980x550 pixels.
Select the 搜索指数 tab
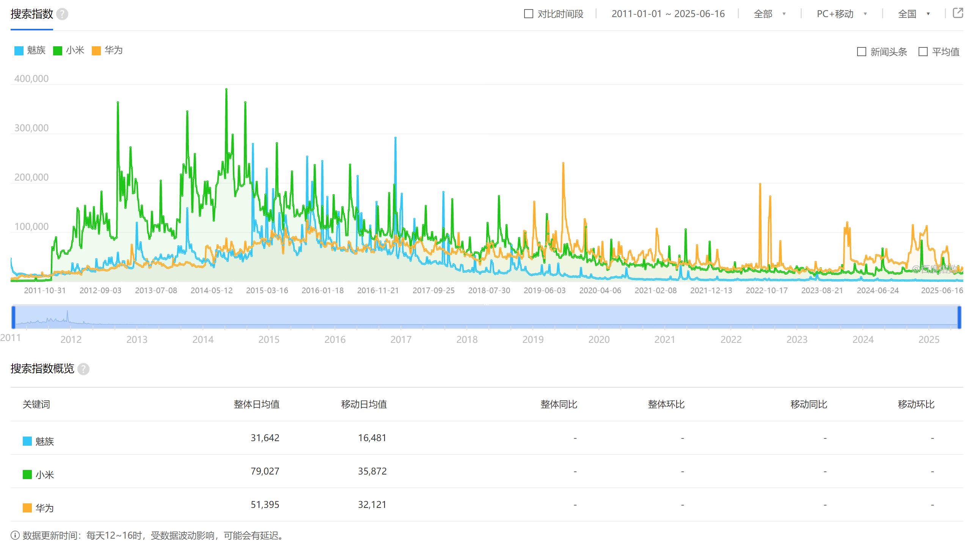[32, 14]
